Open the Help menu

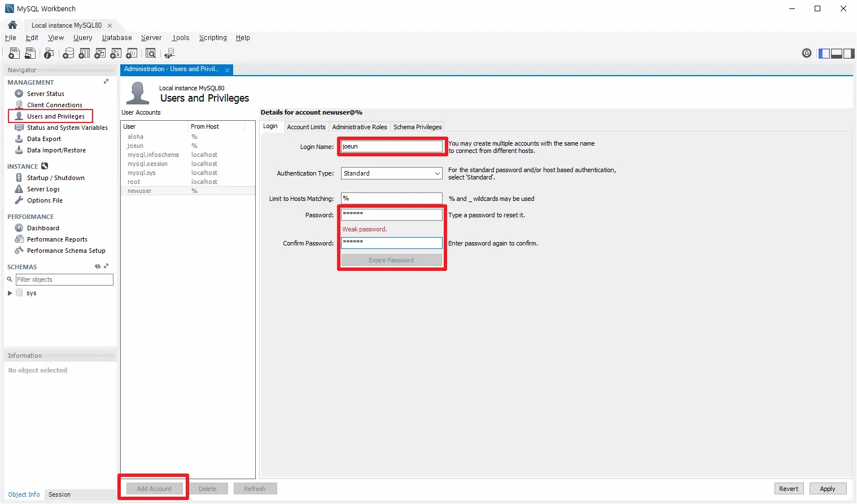(x=243, y=38)
